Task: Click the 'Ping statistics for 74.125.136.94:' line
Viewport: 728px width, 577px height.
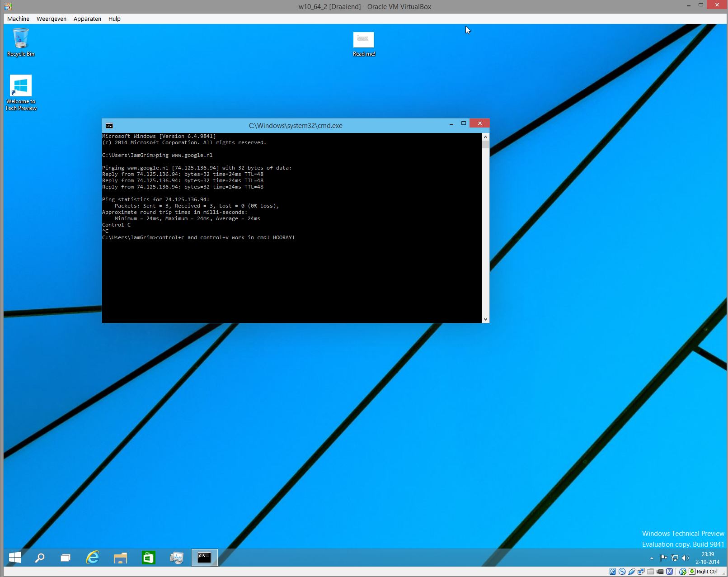Action: click(x=156, y=199)
